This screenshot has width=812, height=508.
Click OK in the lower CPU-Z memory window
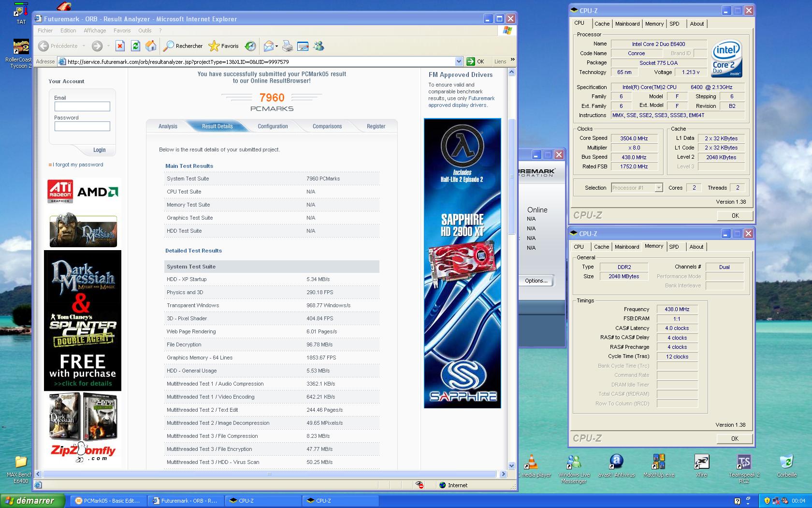point(735,439)
